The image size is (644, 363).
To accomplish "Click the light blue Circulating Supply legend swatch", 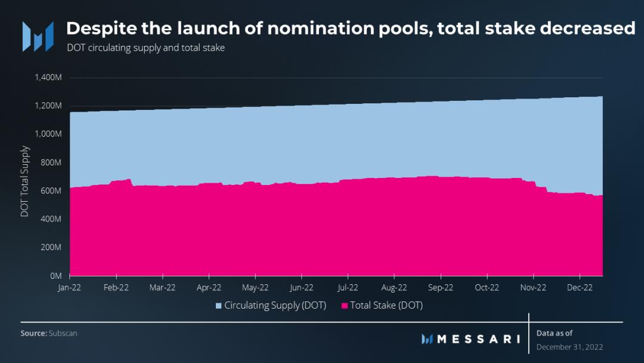I will click(x=219, y=306).
